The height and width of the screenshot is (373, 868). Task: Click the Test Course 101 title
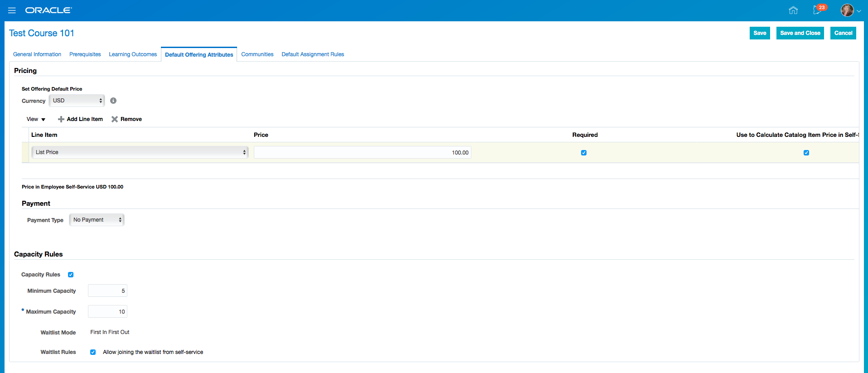coord(42,33)
